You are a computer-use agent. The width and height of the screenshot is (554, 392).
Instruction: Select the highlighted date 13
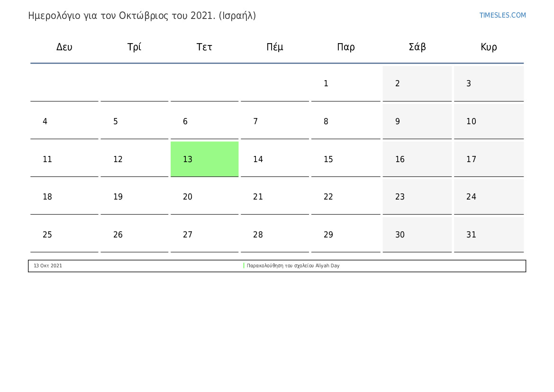pos(205,159)
